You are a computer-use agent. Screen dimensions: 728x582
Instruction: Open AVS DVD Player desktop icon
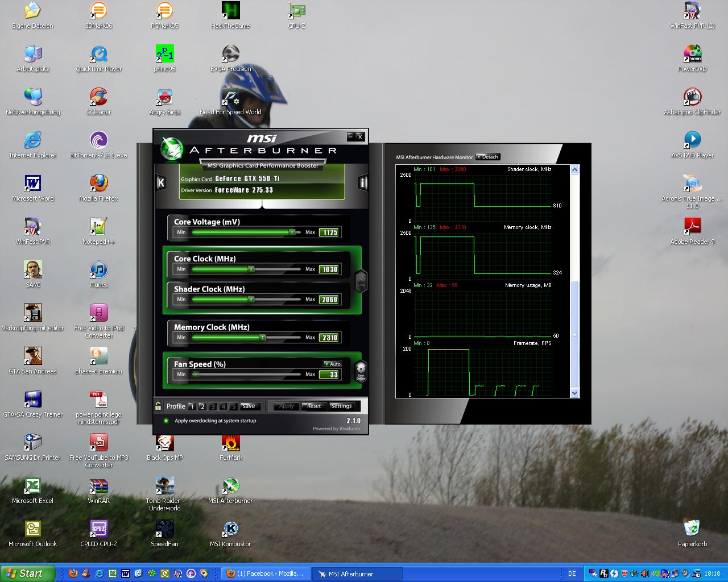click(x=692, y=145)
